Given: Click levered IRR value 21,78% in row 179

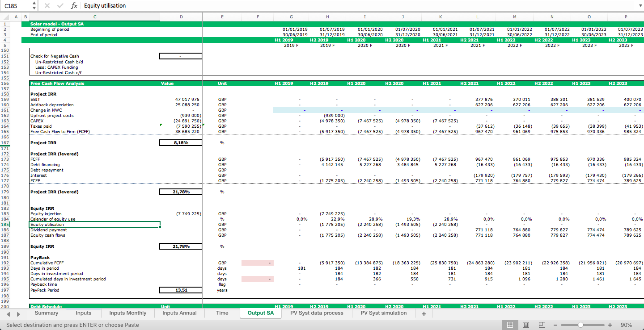Looking at the screenshot, I should point(181,192).
